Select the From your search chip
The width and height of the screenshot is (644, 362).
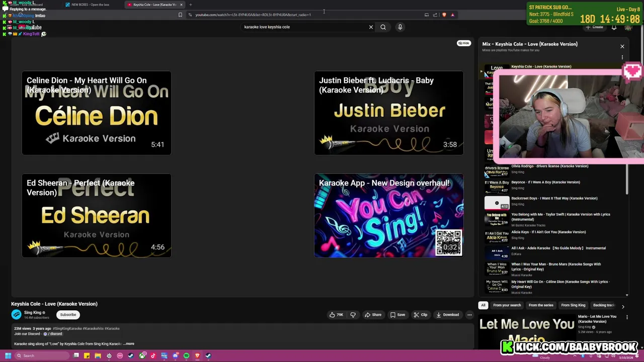tap(507, 305)
